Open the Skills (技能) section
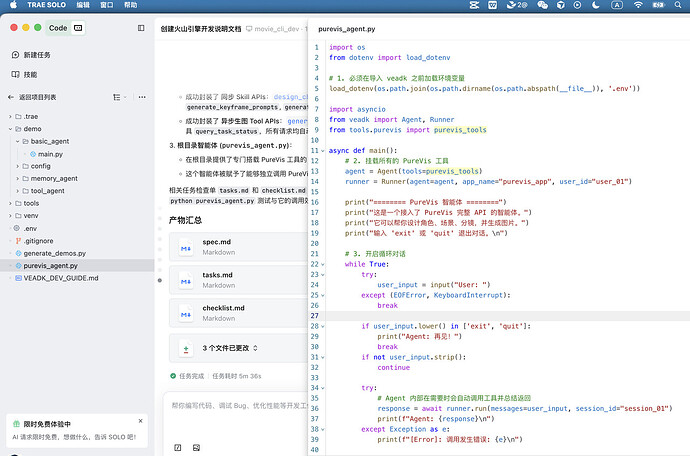The image size is (690, 456). (x=31, y=74)
